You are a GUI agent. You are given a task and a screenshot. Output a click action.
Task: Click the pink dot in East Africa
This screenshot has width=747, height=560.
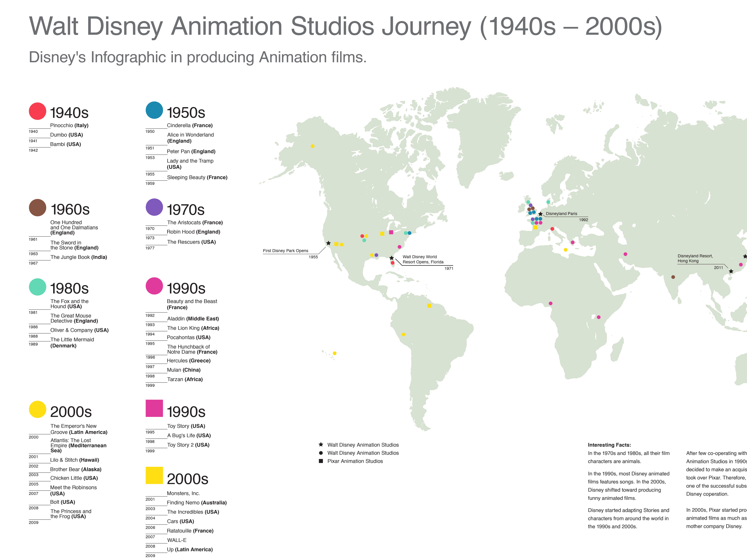click(599, 317)
